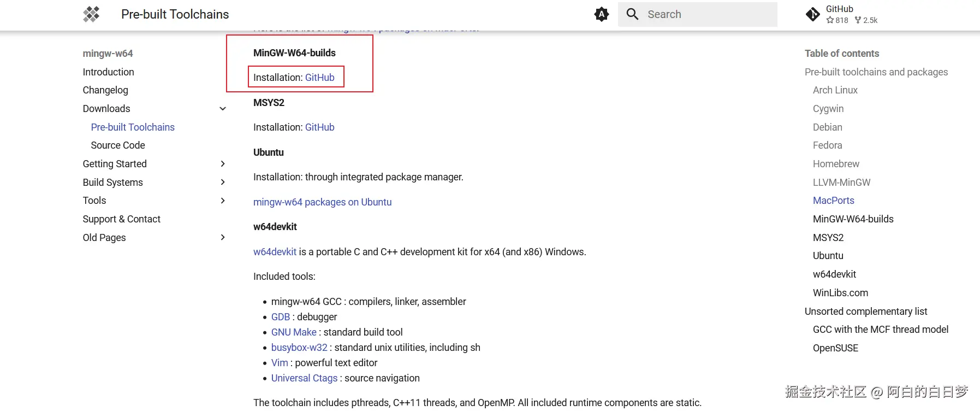Click GitHub link under MinGW-W64-builds
This screenshot has width=980, height=411.
319,78
